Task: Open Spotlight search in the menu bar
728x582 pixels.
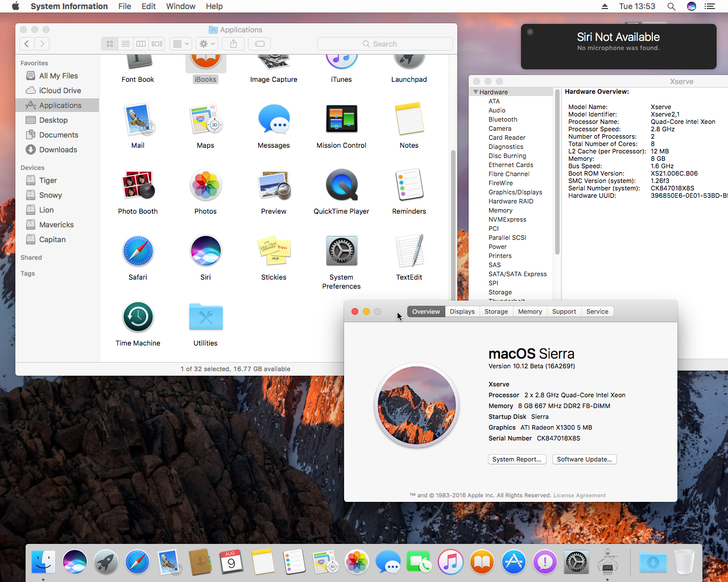Action: [x=671, y=6]
